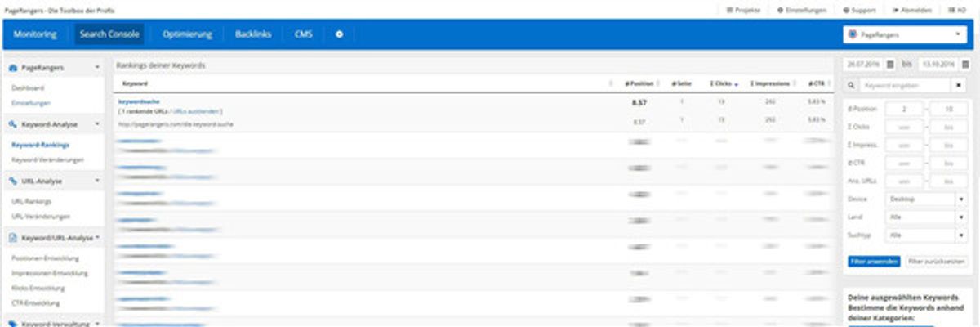
Task: Open the Device dropdown set to Desktop
Action: (x=927, y=199)
